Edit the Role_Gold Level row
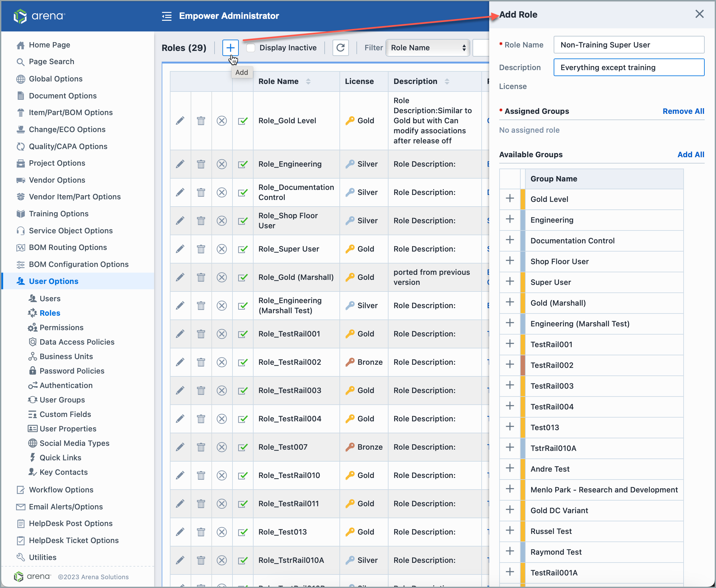 (180, 120)
